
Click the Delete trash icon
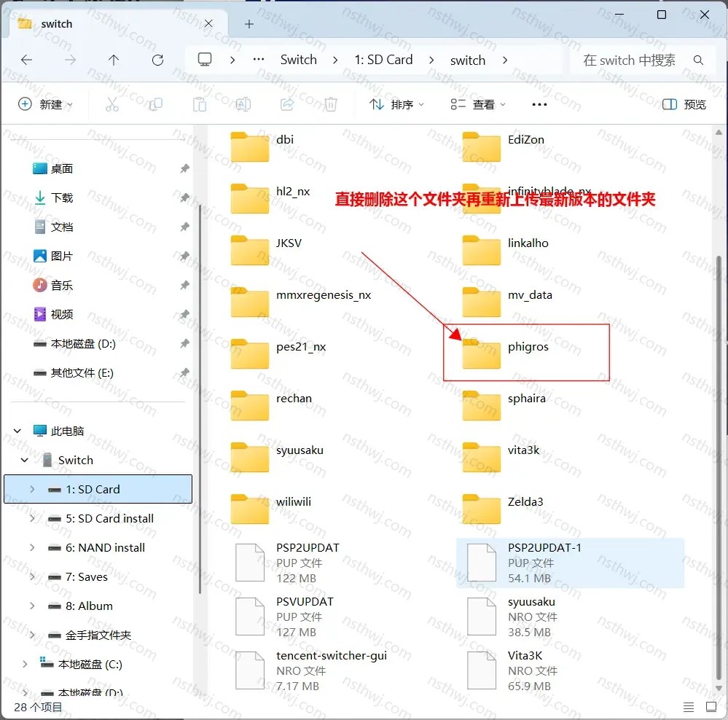click(x=331, y=104)
